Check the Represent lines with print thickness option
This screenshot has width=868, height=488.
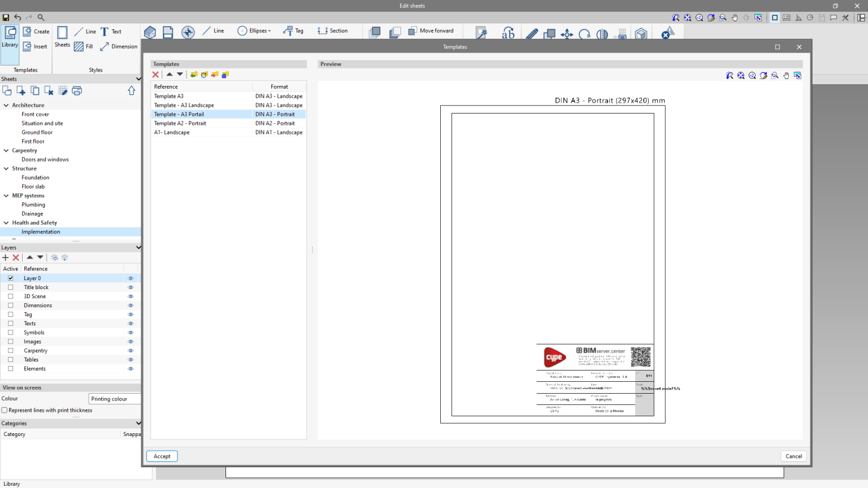(x=5, y=410)
